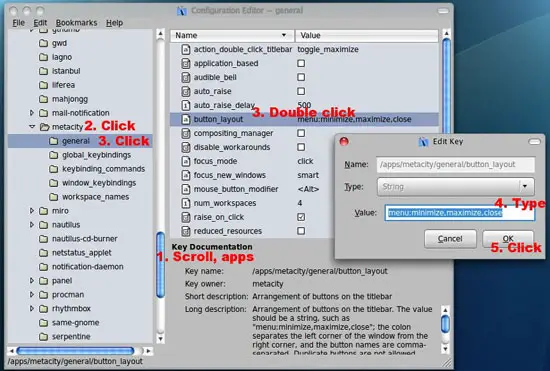Open the Edit menu
Viewport: 550px width, 371px height.
[x=40, y=23]
